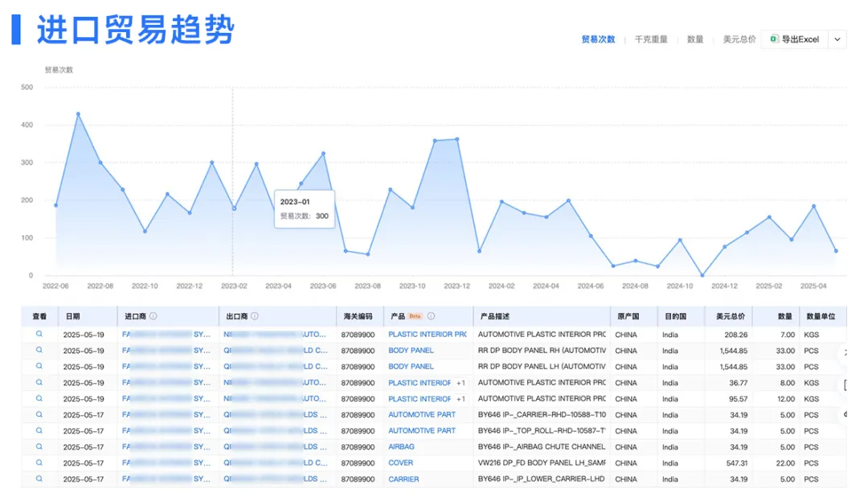Image resolution: width=868 pixels, height=502 pixels.
Task: Open BODY PANEL link for the RH row
Action: [x=411, y=351]
